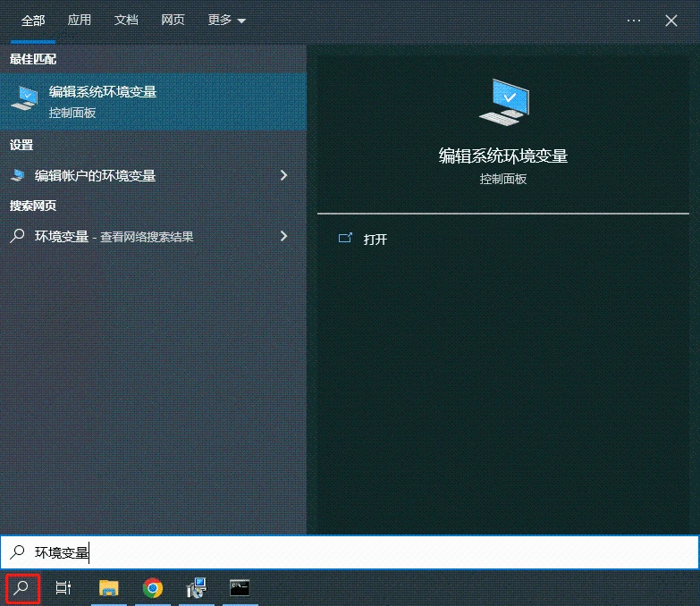Close the search panel

(x=671, y=21)
